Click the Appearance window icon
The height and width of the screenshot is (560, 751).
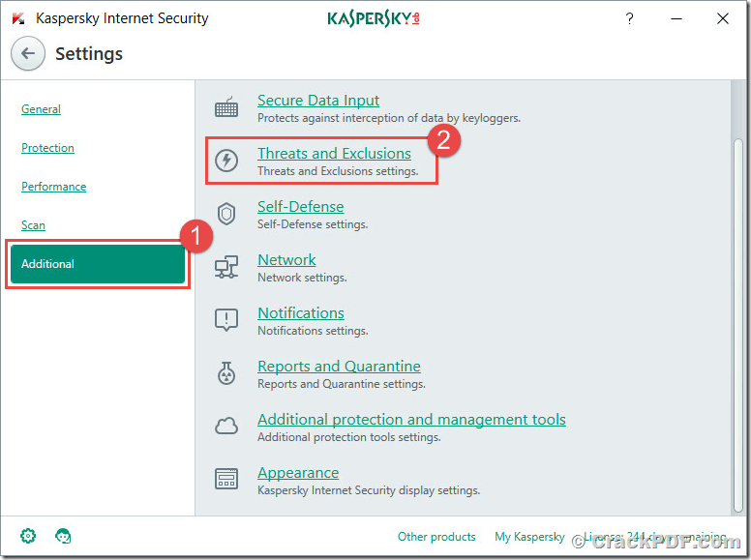[x=226, y=479]
